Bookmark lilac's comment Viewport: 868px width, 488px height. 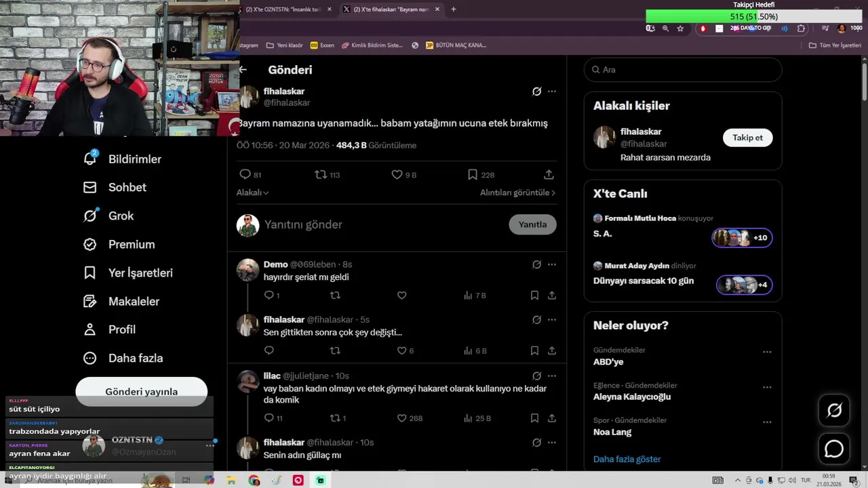pyautogui.click(x=534, y=418)
